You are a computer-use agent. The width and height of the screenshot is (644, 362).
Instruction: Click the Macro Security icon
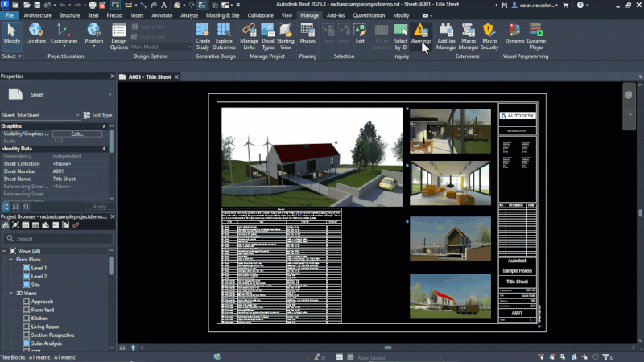[x=489, y=36]
